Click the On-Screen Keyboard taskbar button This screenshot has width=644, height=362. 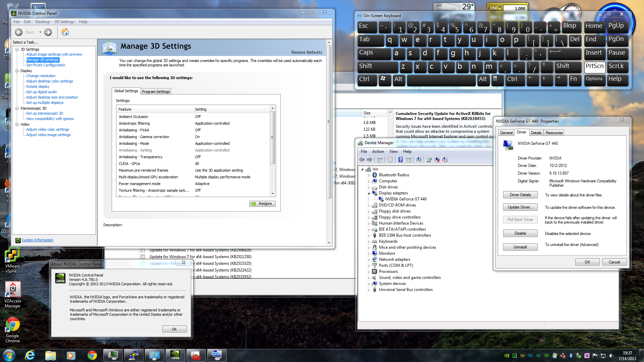[x=217, y=355]
